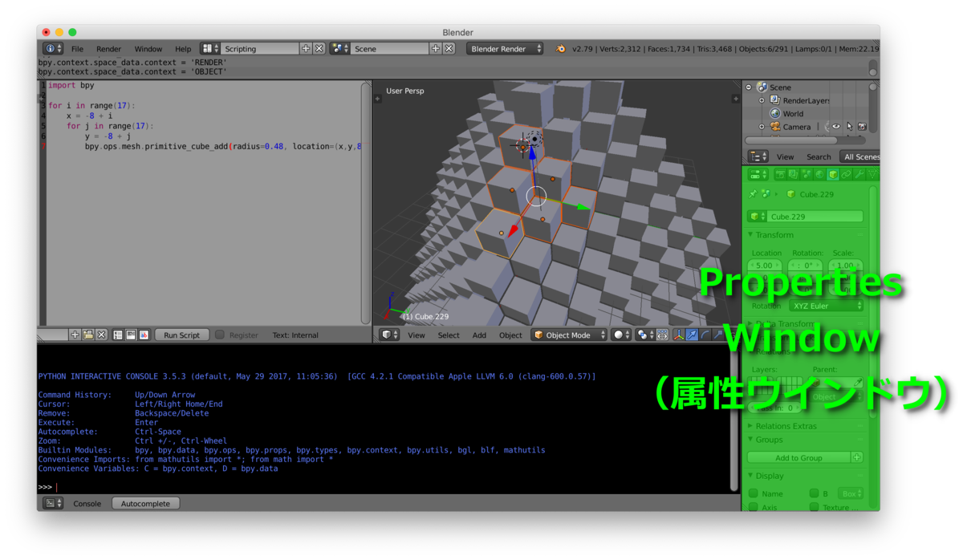Open the Window menu
963x560 pixels.
[x=148, y=49]
